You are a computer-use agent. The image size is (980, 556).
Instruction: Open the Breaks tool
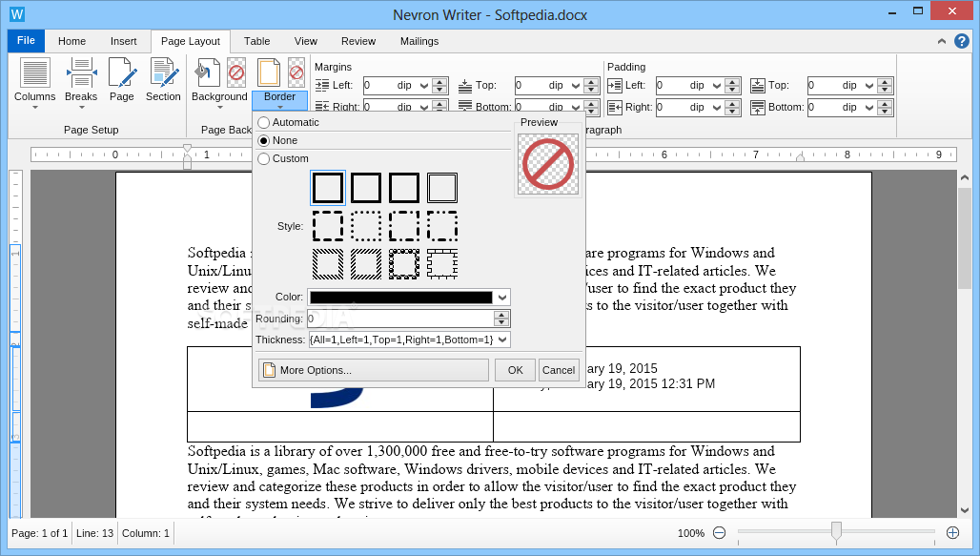click(x=81, y=79)
